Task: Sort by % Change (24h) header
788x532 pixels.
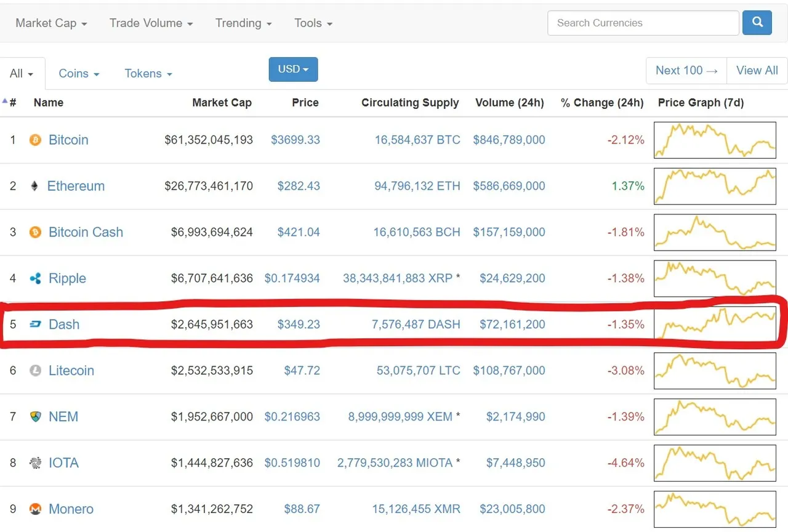Action: pos(602,103)
